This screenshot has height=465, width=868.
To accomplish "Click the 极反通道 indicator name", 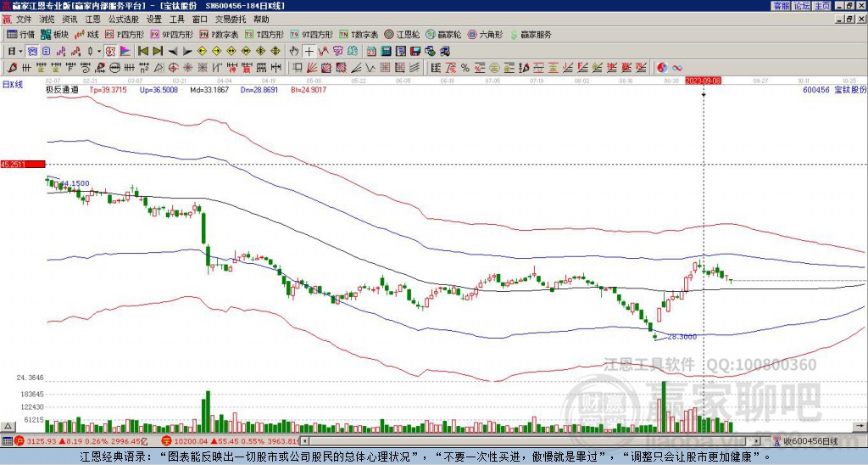I will 62,89.
